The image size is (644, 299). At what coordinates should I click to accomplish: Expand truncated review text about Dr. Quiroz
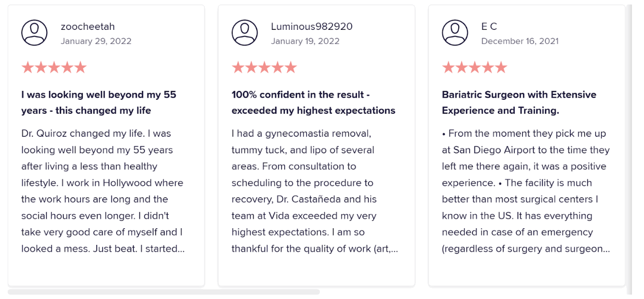[103, 191]
